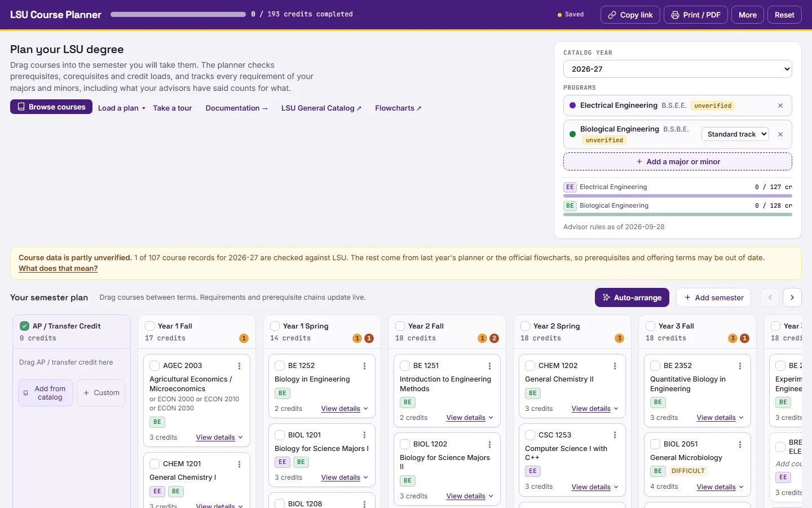Image resolution: width=812 pixels, height=508 pixels.
Task: Open the LSU General Catalog link
Action: 321,108
